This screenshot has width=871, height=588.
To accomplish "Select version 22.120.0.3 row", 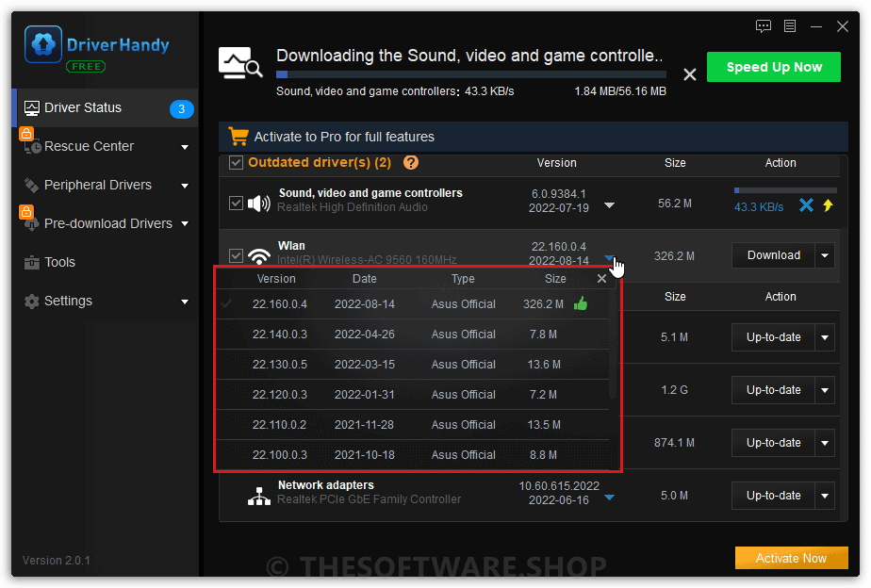I will click(x=413, y=395).
